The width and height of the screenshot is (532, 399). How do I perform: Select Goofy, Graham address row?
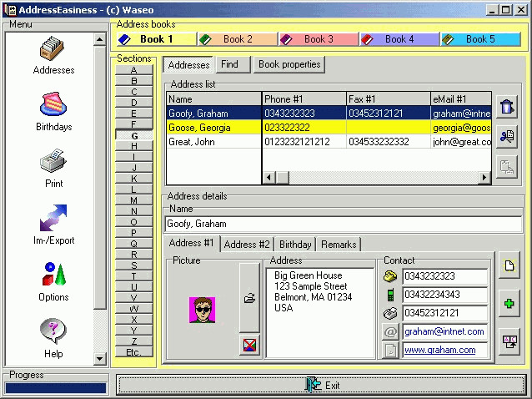tap(329, 113)
